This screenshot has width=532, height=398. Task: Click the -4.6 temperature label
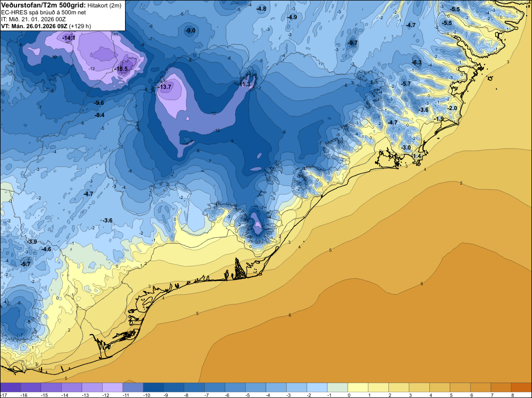[46, 249]
